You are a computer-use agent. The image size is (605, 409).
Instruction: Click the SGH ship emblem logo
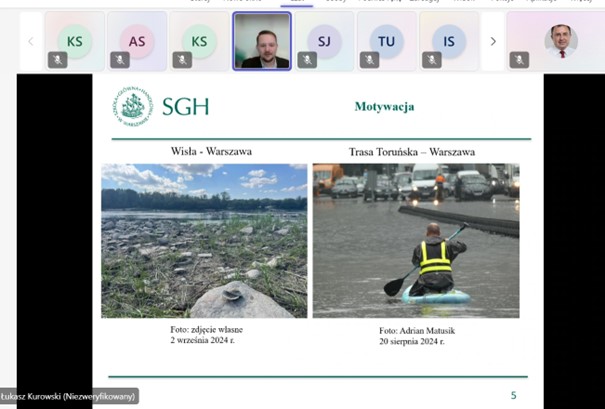[x=133, y=106]
